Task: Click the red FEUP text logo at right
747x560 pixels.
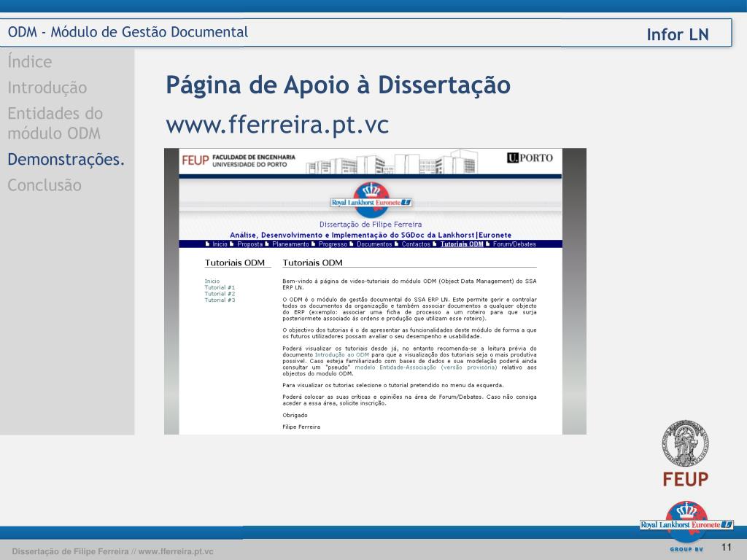Action: (x=685, y=479)
